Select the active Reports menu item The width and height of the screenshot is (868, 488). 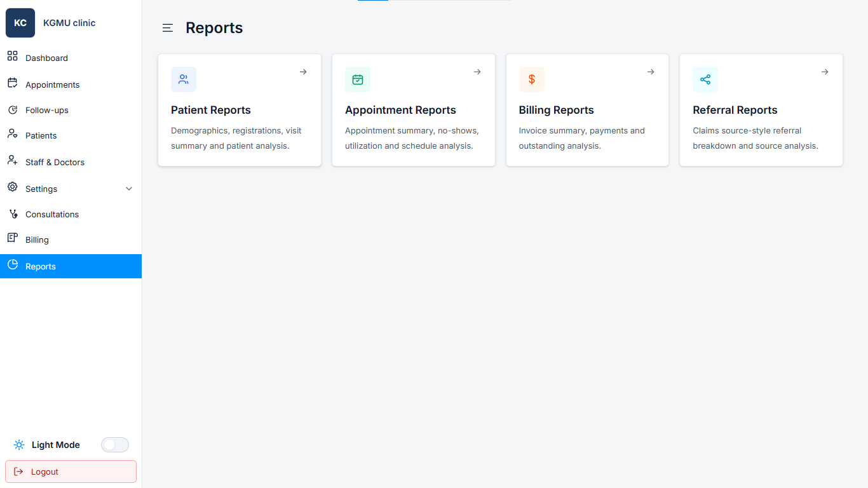71,266
